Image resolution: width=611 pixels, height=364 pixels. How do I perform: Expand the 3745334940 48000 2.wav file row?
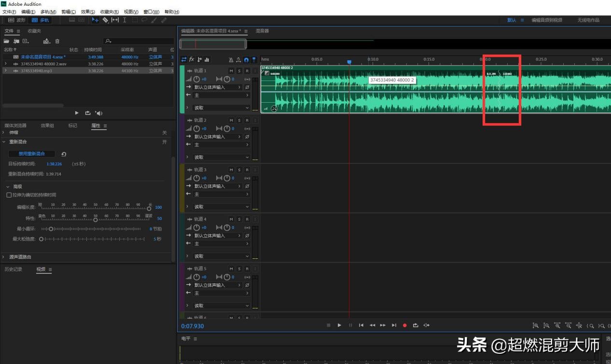pyautogui.click(x=5, y=64)
